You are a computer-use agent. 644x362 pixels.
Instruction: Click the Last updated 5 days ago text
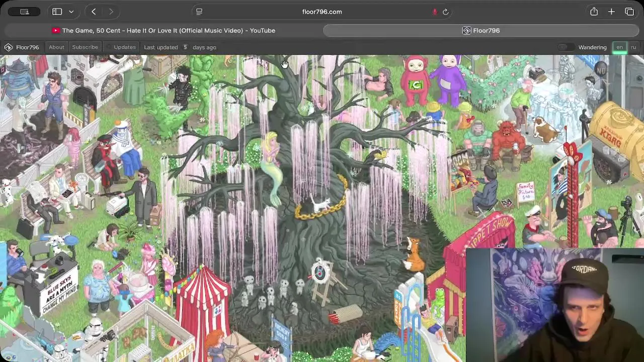180,47
